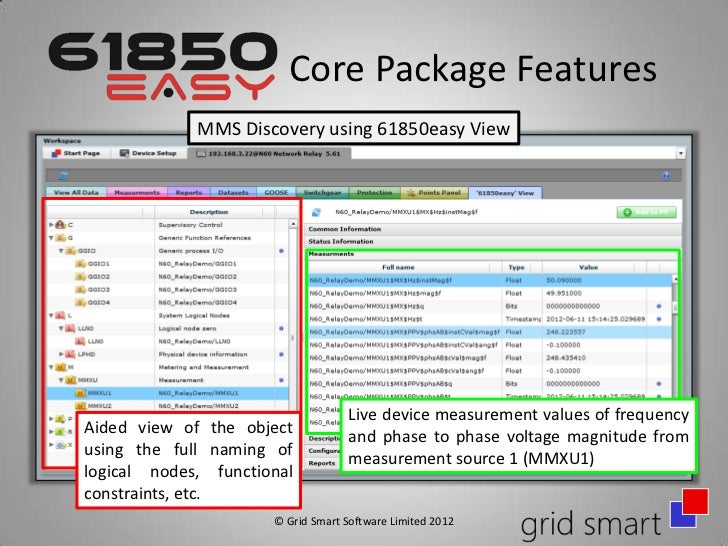The image size is (728, 546).
Task: Click the blue dot in the PPV$phsAB$q row
Action: (659, 384)
